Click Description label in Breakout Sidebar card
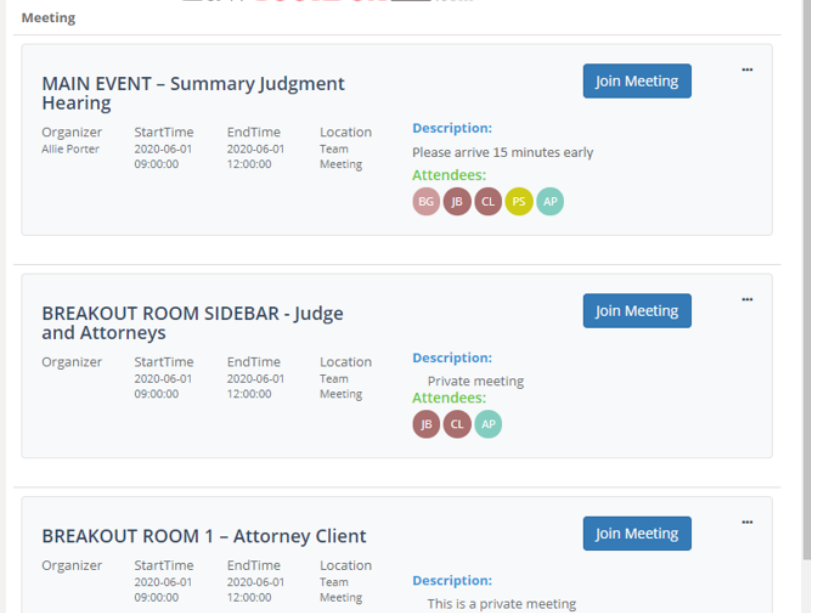Screen dimensions: 819x613 coord(452,358)
